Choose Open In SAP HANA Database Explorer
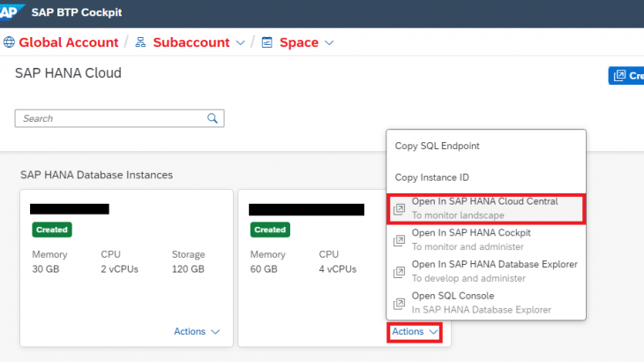644x362 pixels. 494,265
